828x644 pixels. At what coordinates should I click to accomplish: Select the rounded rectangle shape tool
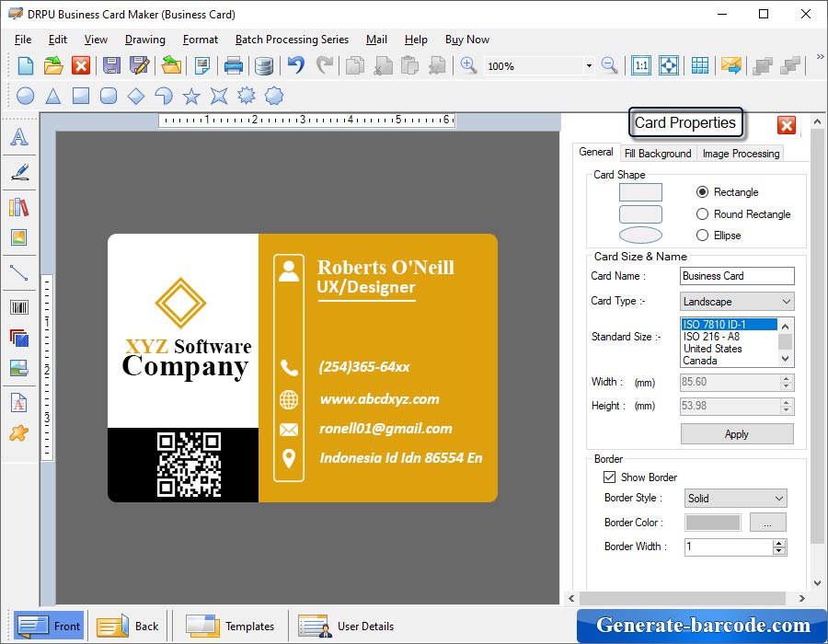tap(109, 96)
